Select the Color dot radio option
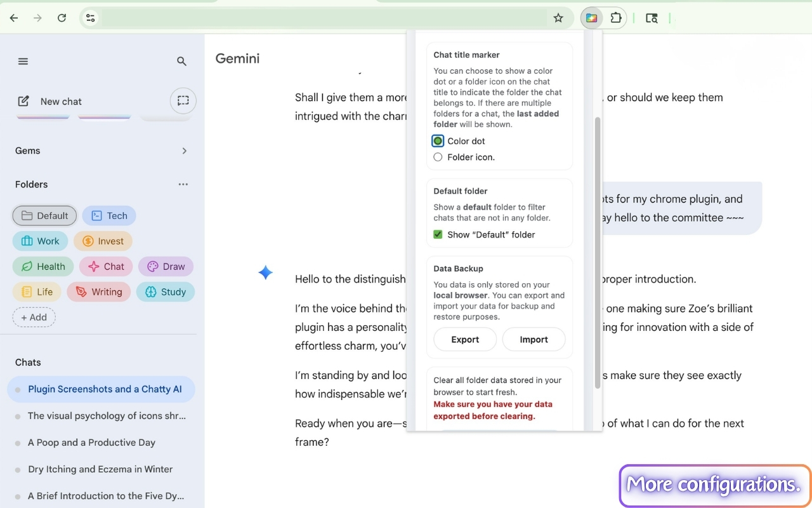Image resolution: width=812 pixels, height=508 pixels. coord(438,141)
